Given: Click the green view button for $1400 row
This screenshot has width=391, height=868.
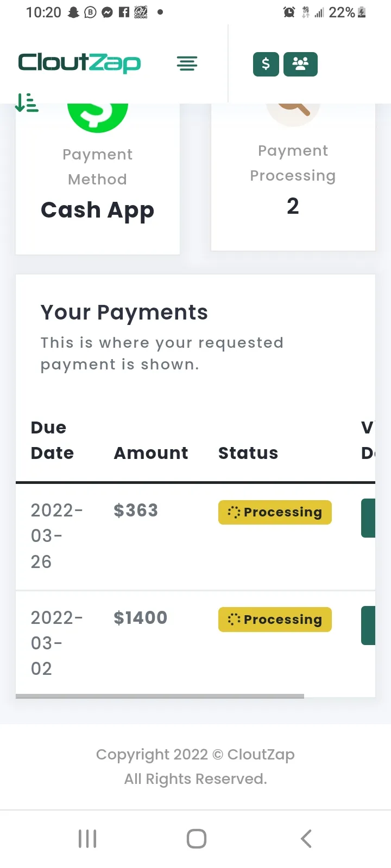Looking at the screenshot, I should click(368, 626).
